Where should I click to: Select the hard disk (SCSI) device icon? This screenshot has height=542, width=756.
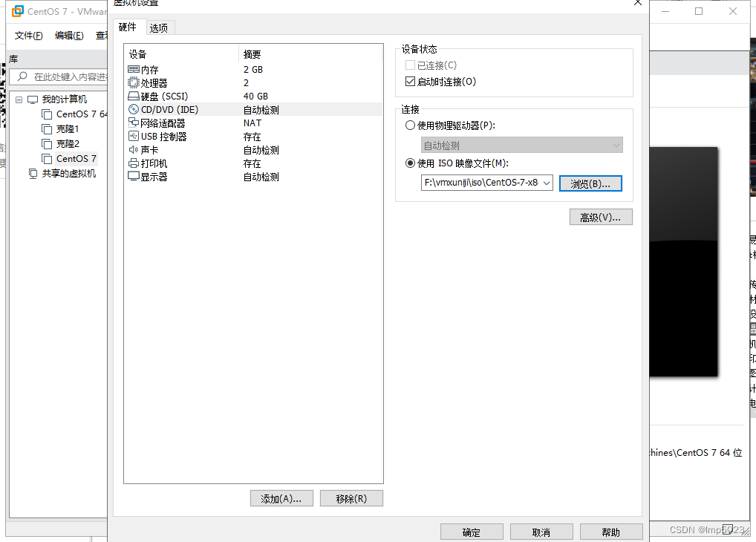click(x=134, y=97)
